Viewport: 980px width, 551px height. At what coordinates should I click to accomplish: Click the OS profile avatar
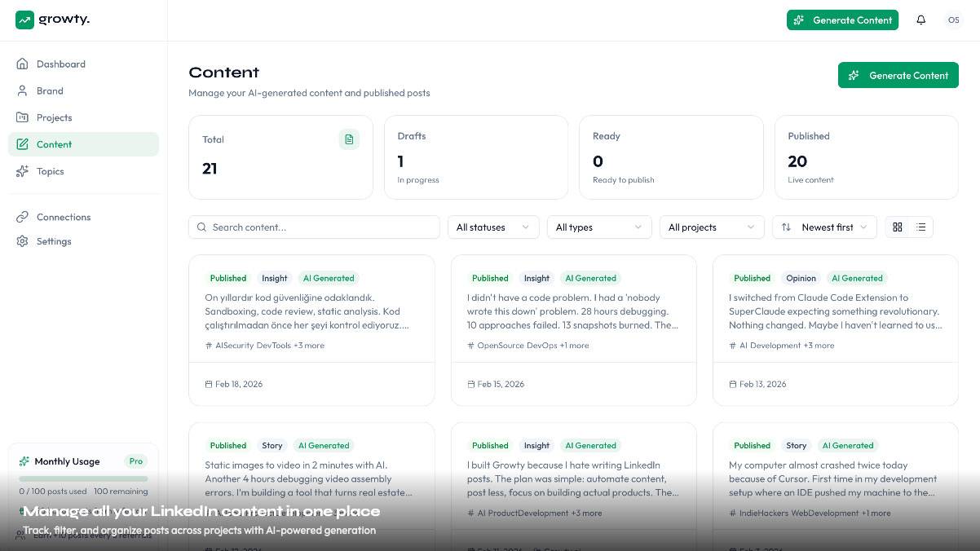pyautogui.click(x=953, y=20)
